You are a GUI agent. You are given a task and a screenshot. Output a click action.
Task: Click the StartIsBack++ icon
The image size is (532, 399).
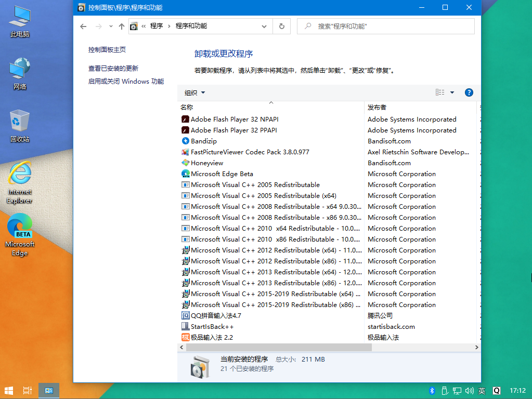pyautogui.click(x=185, y=326)
